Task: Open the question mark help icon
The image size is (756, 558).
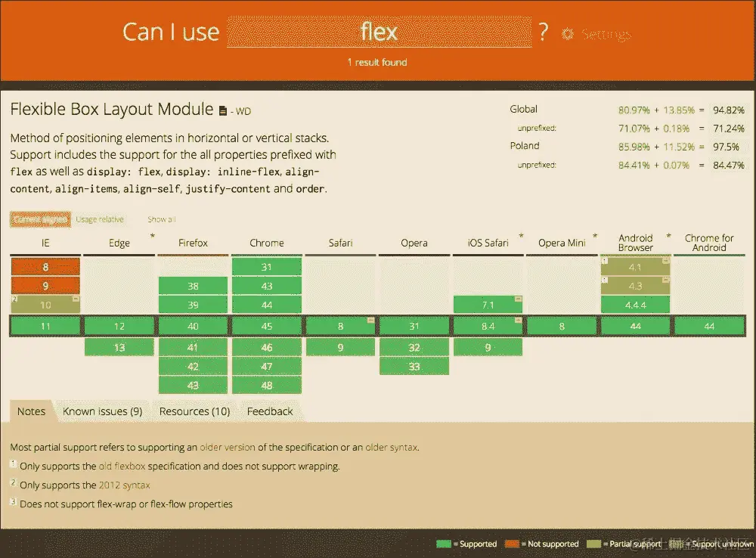Action: coord(544,33)
